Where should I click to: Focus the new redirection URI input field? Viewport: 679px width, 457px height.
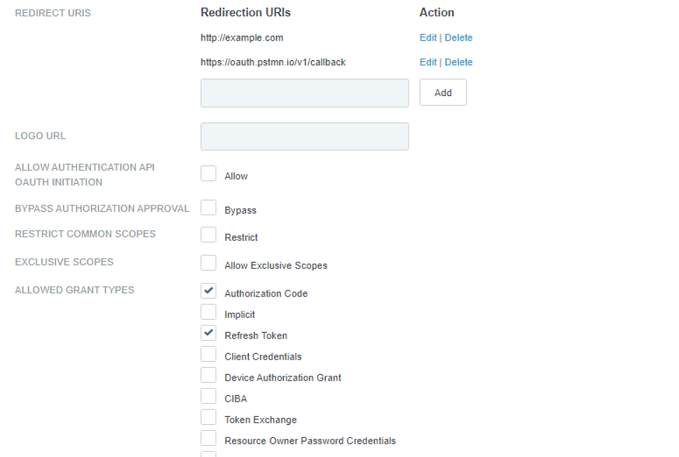point(304,93)
